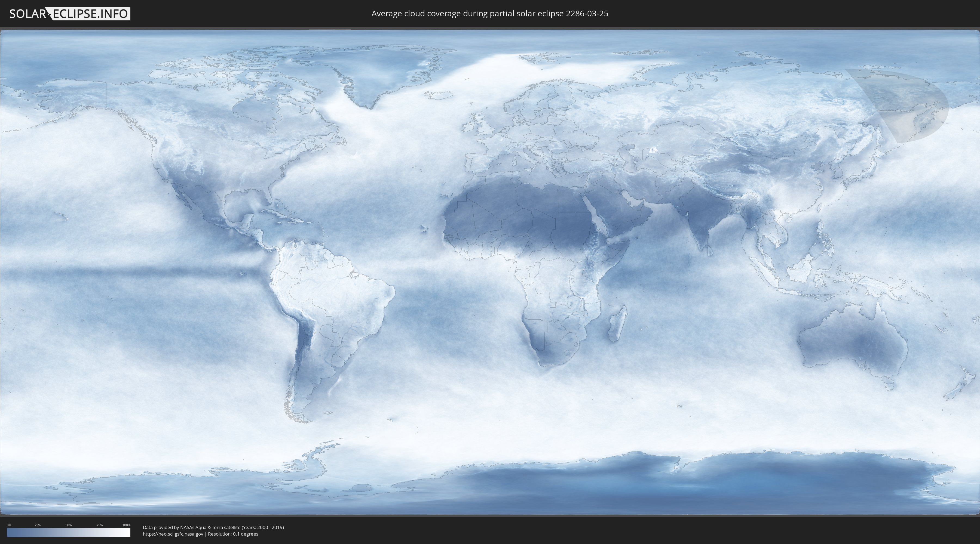Click the cloud coverage color gradient bar
The width and height of the screenshot is (980, 544).
[x=69, y=533]
